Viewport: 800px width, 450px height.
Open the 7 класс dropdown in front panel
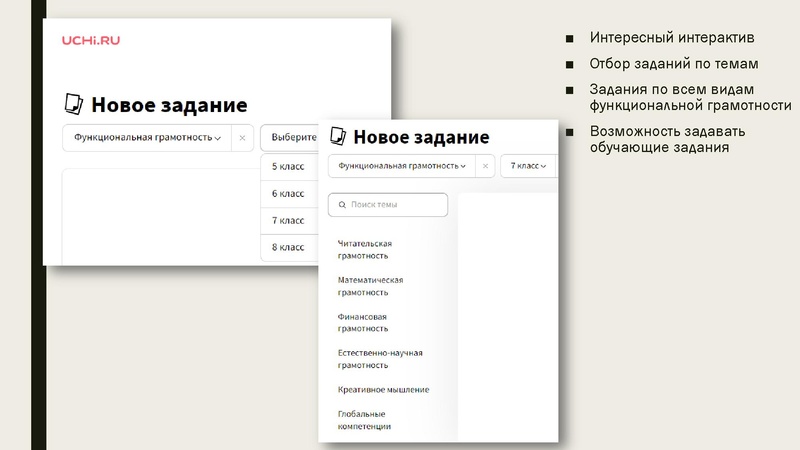click(x=528, y=166)
